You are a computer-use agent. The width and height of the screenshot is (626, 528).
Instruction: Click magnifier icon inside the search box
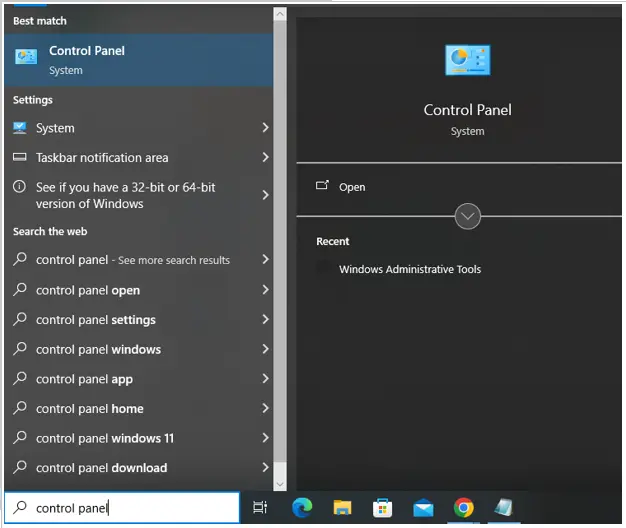tap(20, 508)
